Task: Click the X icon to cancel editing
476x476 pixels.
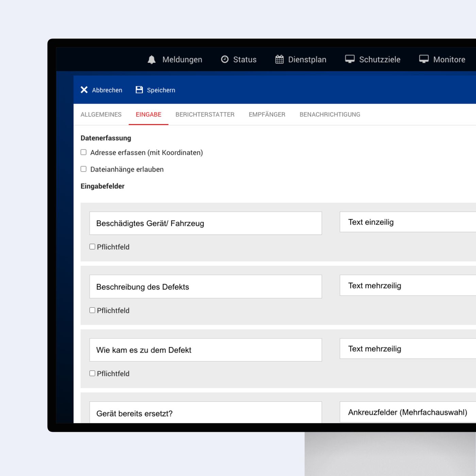Action: [x=84, y=90]
